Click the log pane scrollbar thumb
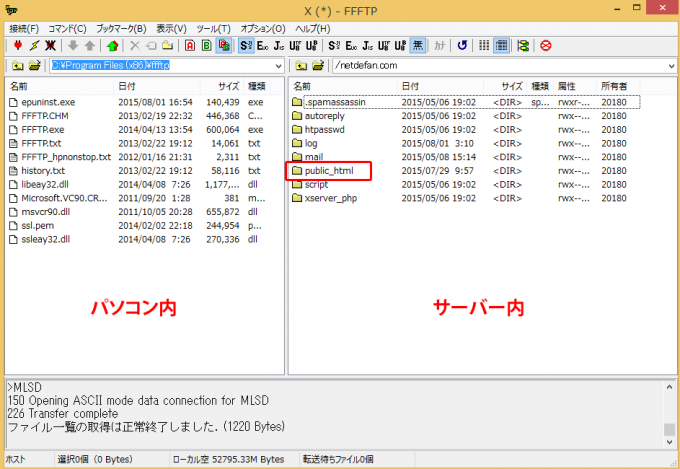This screenshot has width=680, height=469. pyautogui.click(x=670, y=429)
